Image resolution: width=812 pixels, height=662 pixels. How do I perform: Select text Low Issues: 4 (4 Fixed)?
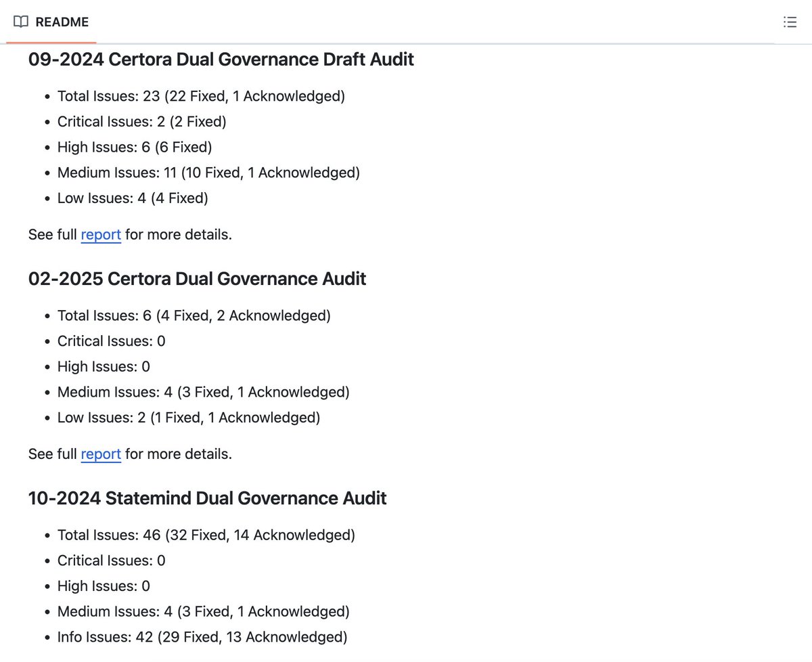[x=133, y=198]
